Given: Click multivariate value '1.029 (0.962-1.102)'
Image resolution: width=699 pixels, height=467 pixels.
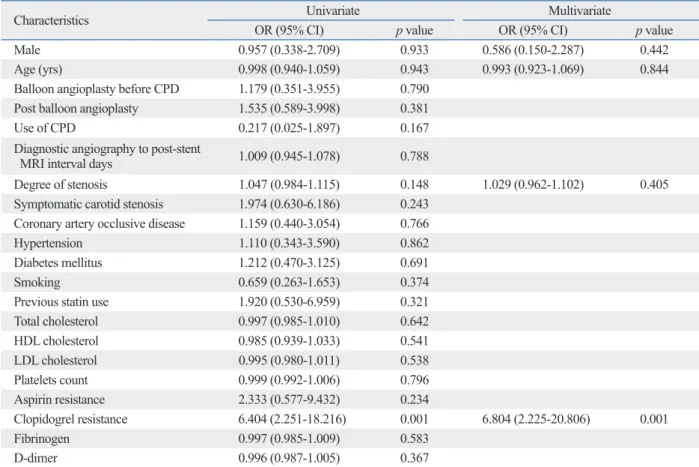Looking at the screenshot, I should (x=533, y=184).
